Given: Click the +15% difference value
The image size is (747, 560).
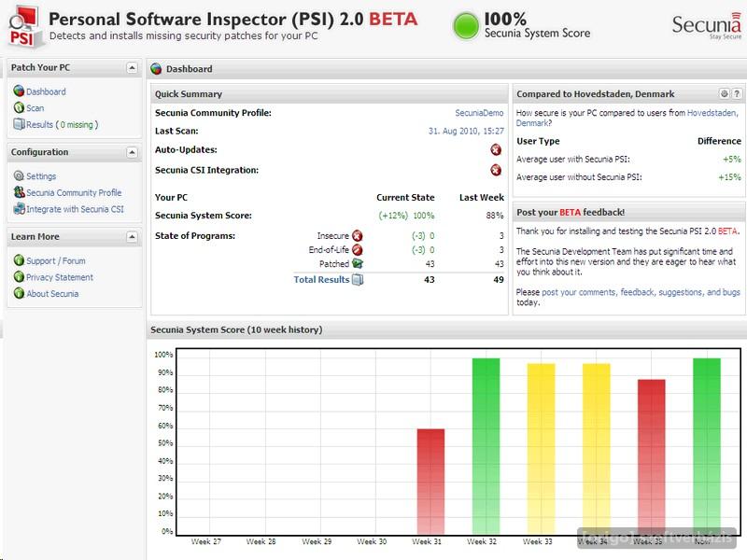Looking at the screenshot, I should tap(729, 177).
